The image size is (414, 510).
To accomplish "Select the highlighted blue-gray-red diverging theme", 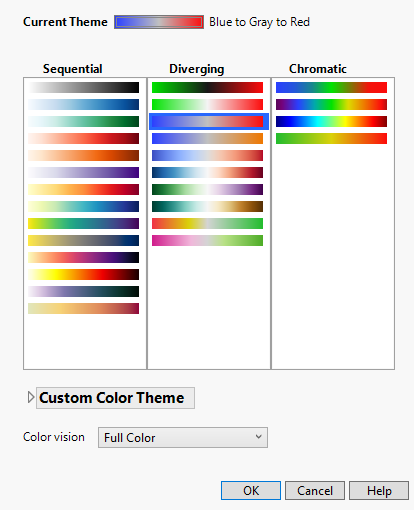I will point(209,121).
